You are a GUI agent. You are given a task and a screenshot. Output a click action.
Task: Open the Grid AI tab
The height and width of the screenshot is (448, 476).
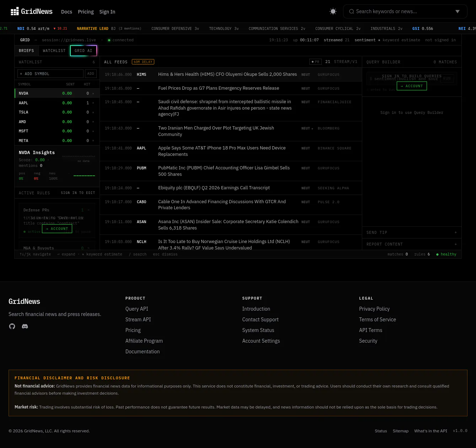[x=84, y=51]
